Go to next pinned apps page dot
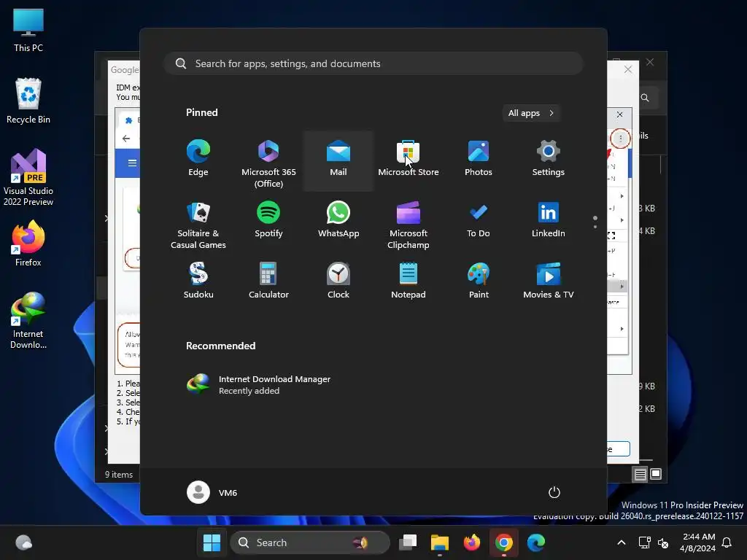This screenshot has height=560, width=747. pos(595,227)
